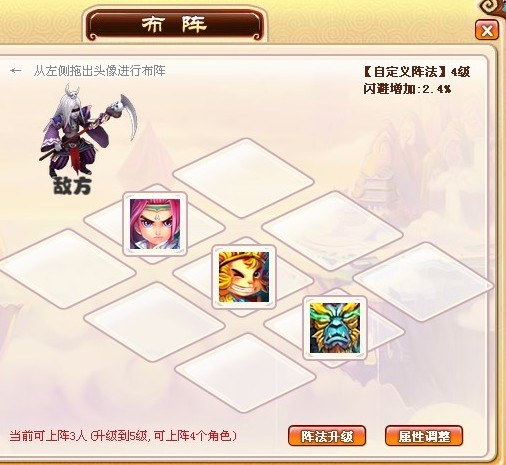Screen dimensions: 506x465
Task: Select the winking golden monkey portrait
Action: point(244,277)
